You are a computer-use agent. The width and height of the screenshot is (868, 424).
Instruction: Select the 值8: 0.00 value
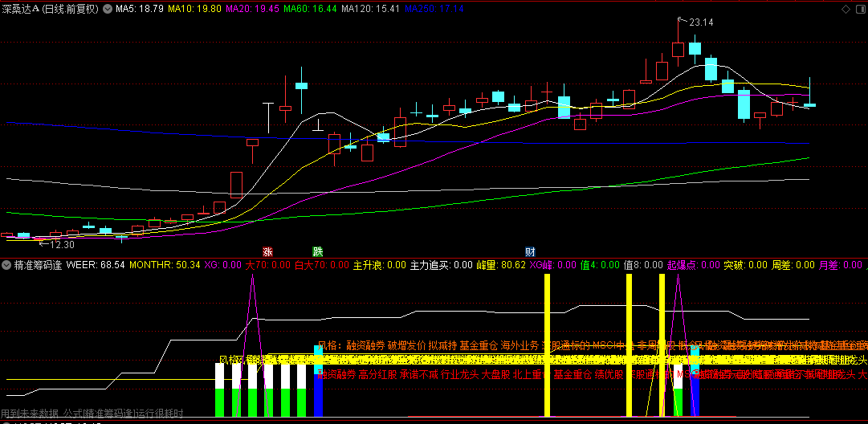point(643,264)
